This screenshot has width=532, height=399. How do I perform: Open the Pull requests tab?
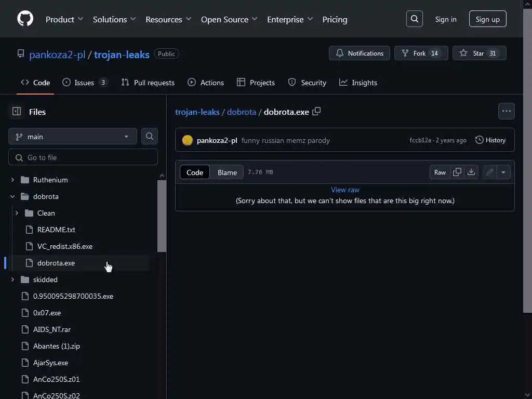pyautogui.click(x=148, y=83)
